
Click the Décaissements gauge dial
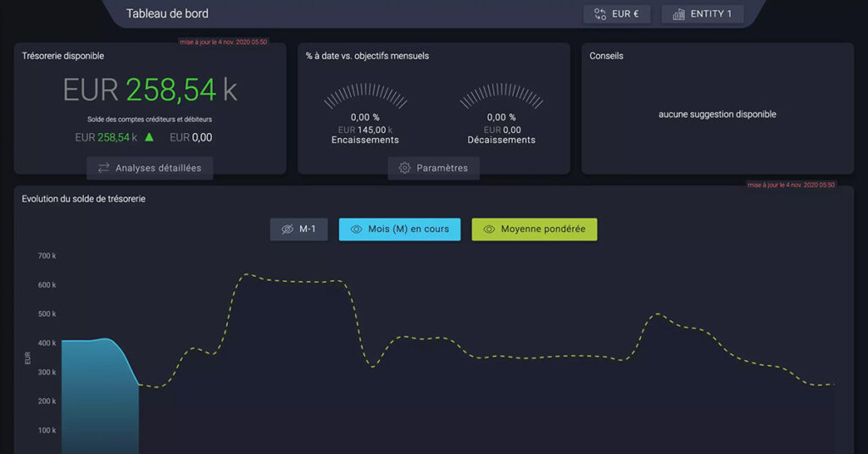click(501, 97)
